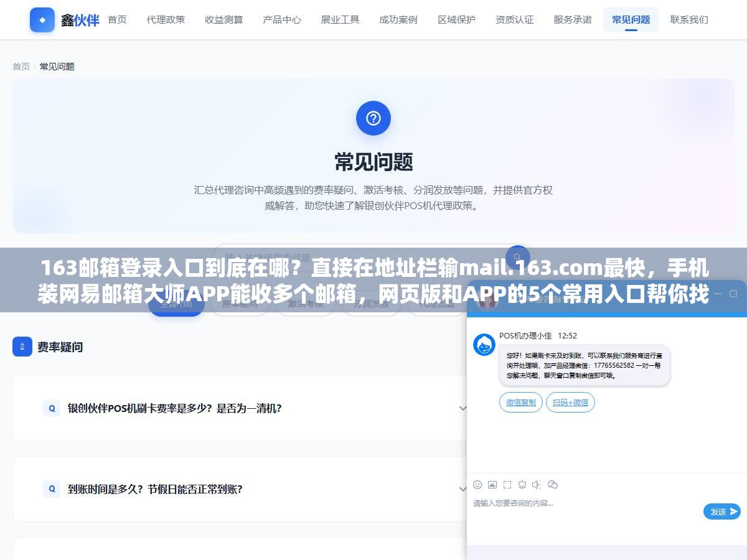The height and width of the screenshot is (560, 747).
Task: Click the 扫码+微信 button in chat
Action: click(x=570, y=403)
